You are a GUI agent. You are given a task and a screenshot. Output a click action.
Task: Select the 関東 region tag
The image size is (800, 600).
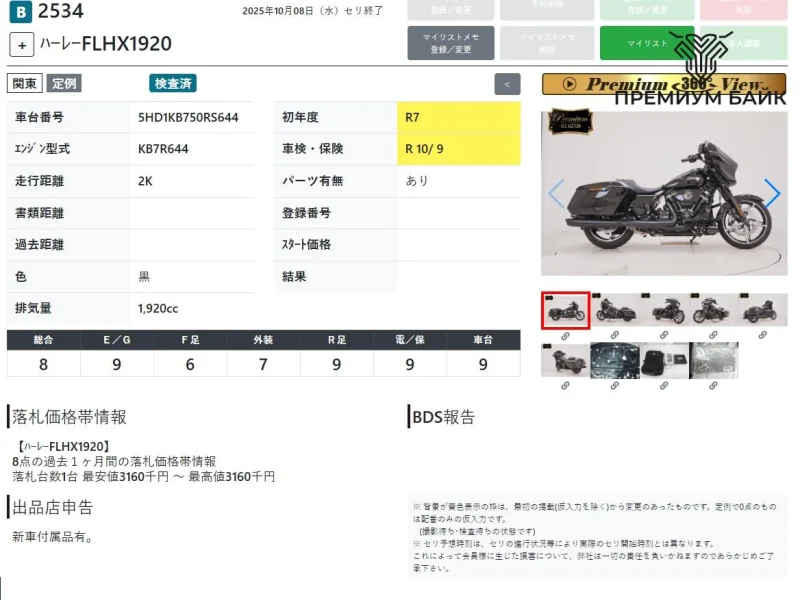pyautogui.click(x=25, y=84)
